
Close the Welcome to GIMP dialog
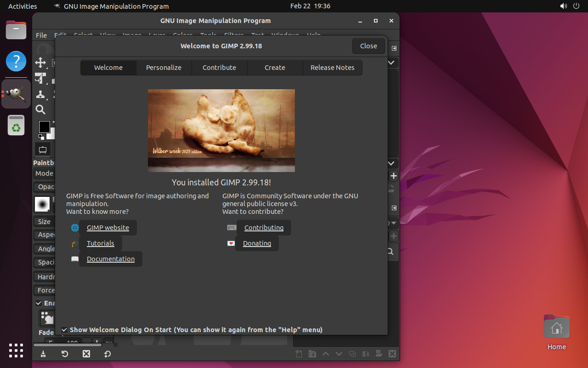368,46
